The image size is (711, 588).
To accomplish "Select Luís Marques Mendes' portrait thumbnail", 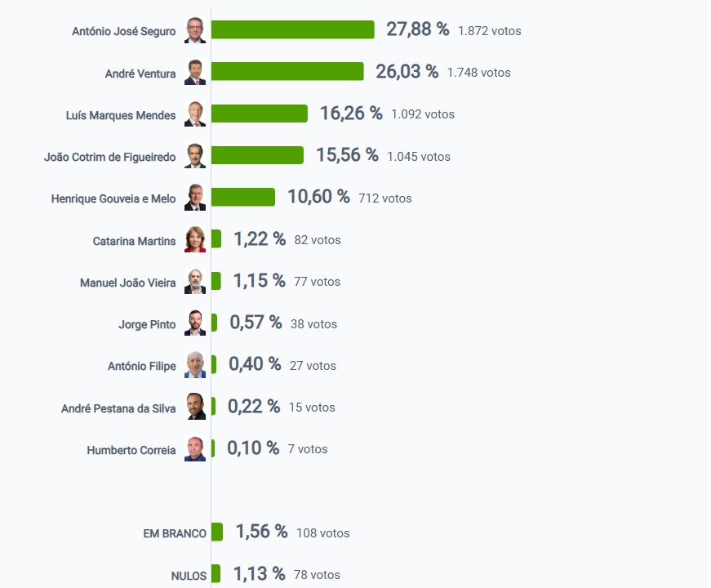I will coord(195,114).
